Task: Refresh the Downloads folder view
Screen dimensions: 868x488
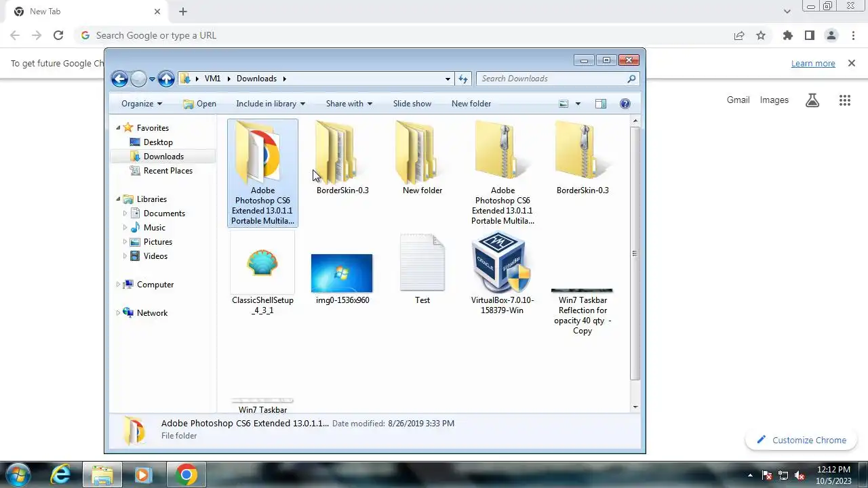Action: tap(463, 79)
